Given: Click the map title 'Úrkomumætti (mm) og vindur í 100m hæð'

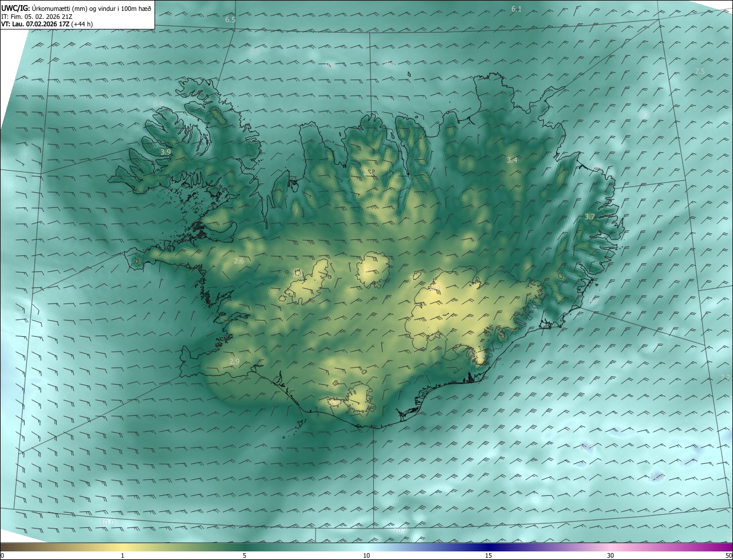Looking at the screenshot, I should coord(91,9).
